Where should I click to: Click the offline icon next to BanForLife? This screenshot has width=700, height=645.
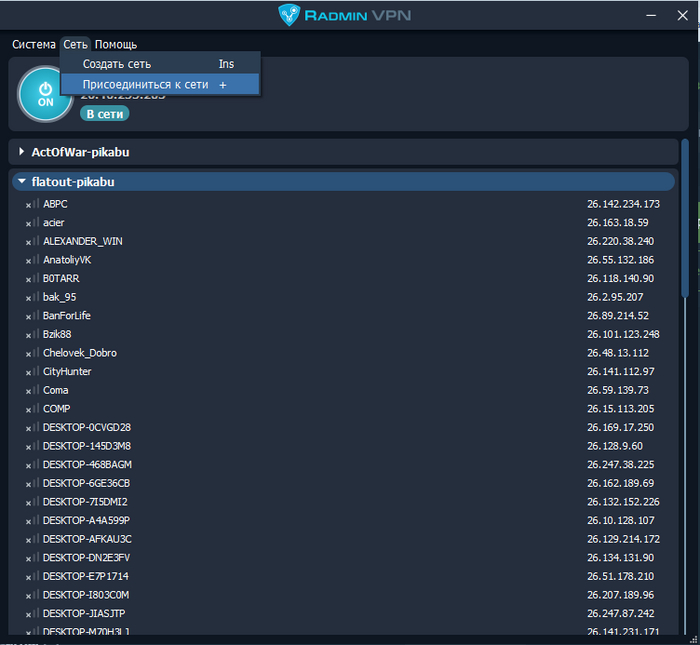pyautogui.click(x=32, y=316)
